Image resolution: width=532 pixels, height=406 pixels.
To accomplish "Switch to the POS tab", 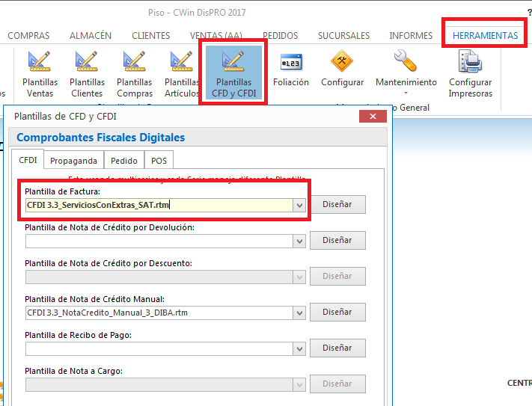I will [x=159, y=161].
